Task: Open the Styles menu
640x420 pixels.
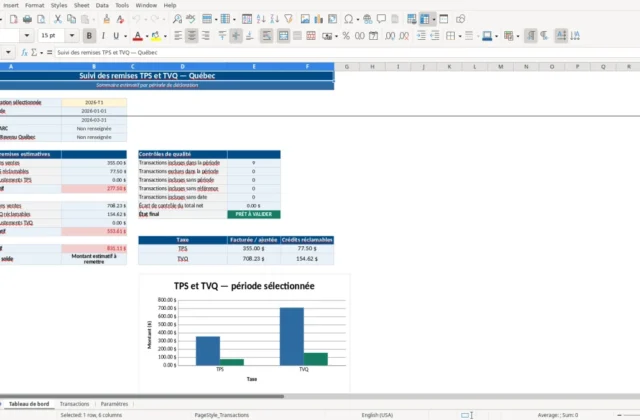Action: click(x=59, y=5)
